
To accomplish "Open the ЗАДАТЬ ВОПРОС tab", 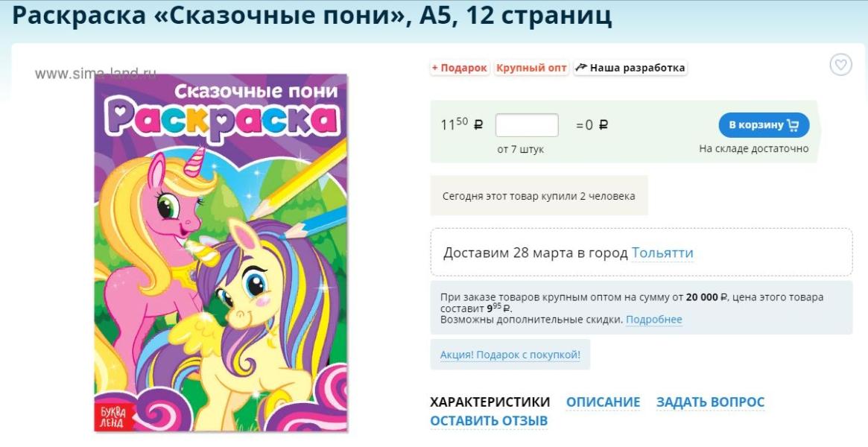I will (710, 402).
